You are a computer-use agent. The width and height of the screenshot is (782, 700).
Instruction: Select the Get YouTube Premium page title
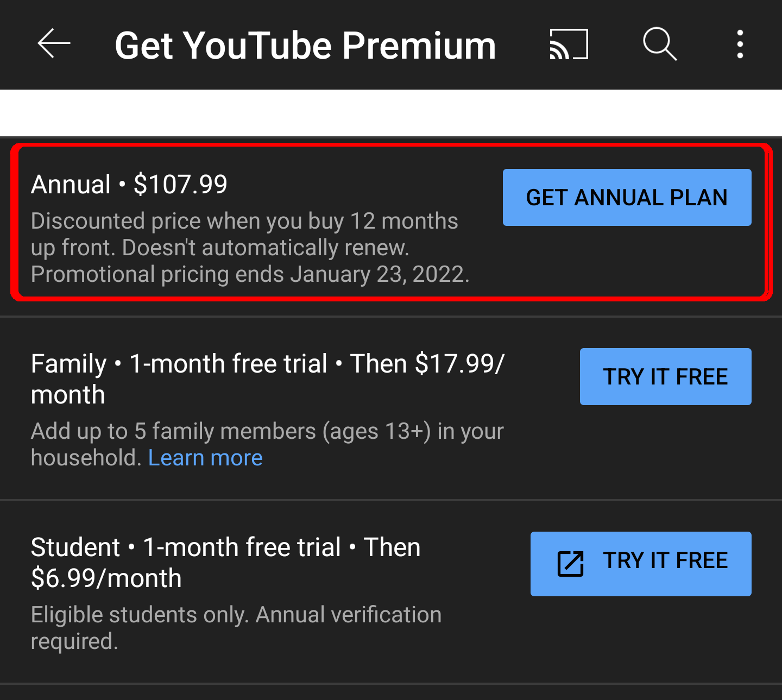[305, 45]
